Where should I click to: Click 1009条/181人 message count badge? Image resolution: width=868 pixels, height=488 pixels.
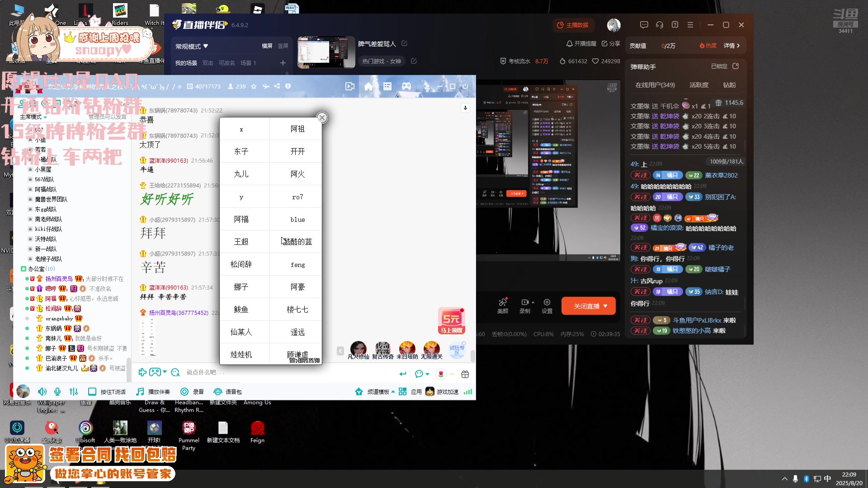726,161
